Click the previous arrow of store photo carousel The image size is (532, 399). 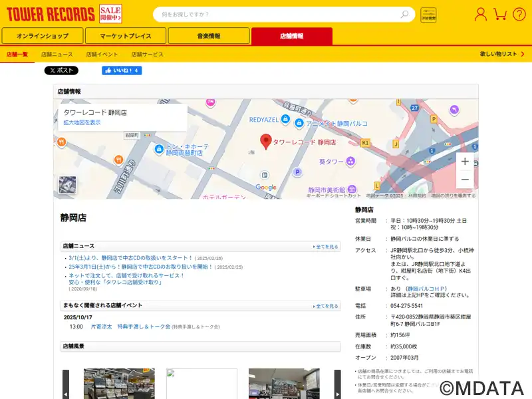pos(66,384)
